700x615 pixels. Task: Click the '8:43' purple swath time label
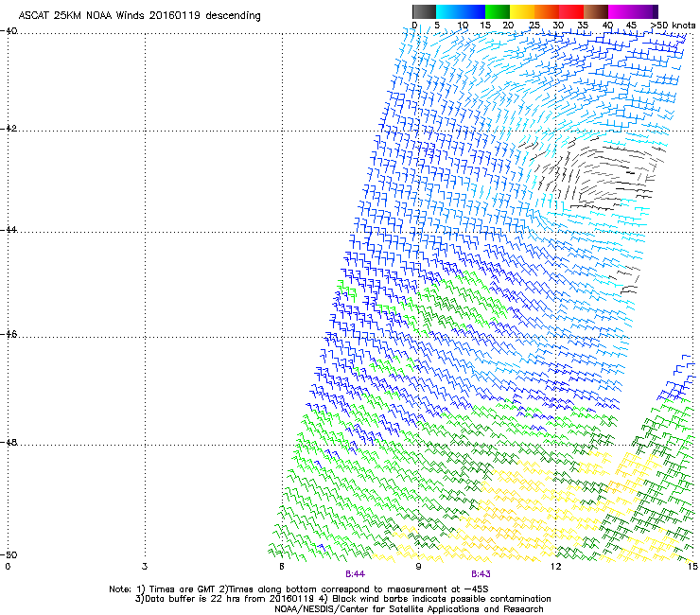click(x=481, y=574)
